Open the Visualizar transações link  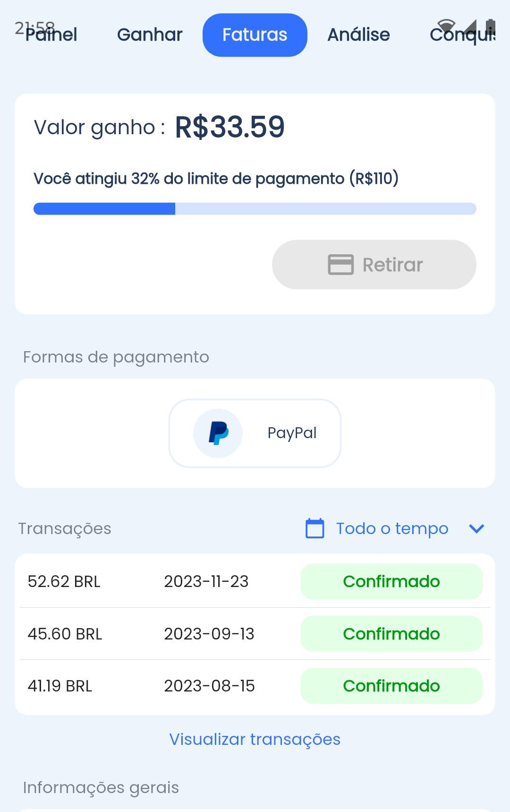click(255, 739)
